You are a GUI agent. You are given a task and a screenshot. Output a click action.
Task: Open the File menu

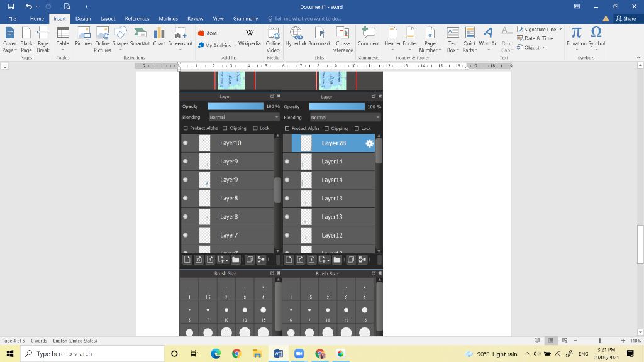point(13,18)
